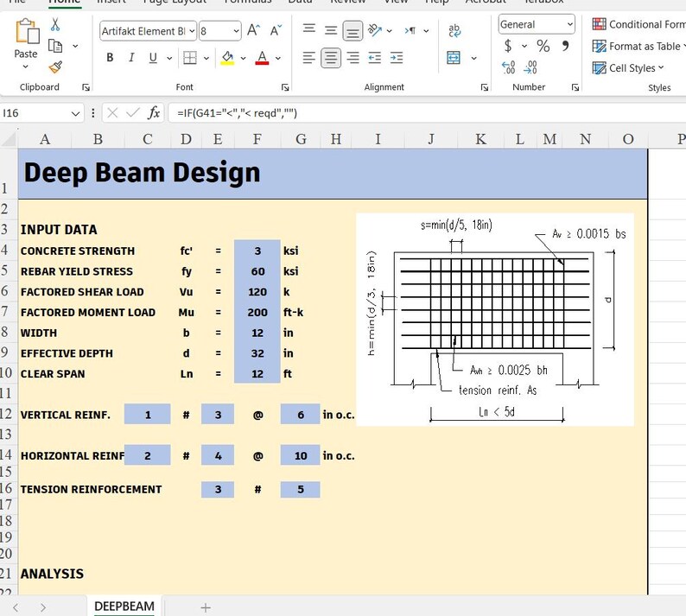Apply the Borders button

pyautogui.click(x=190, y=58)
